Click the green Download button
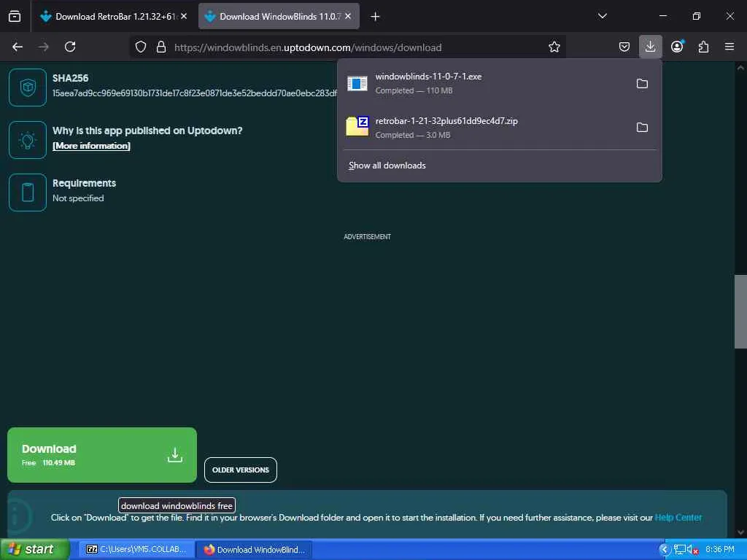This screenshot has height=560, width=747. (x=102, y=455)
